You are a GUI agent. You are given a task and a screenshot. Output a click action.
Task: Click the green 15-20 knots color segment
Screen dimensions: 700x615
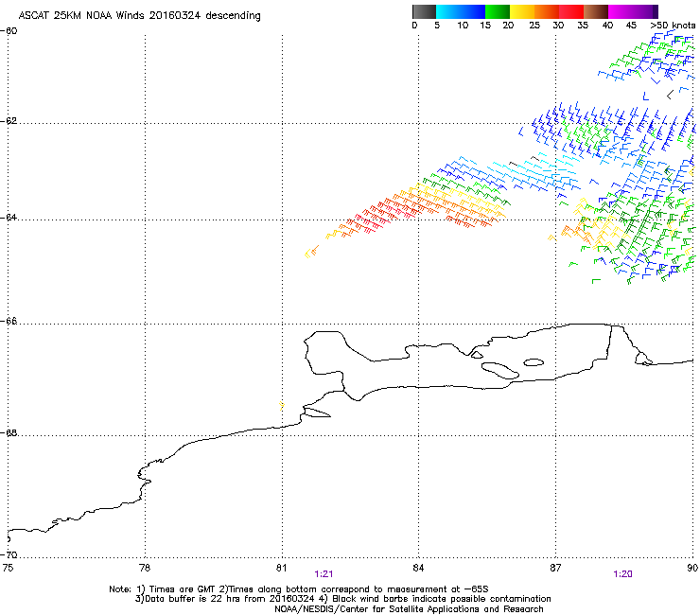498,11
